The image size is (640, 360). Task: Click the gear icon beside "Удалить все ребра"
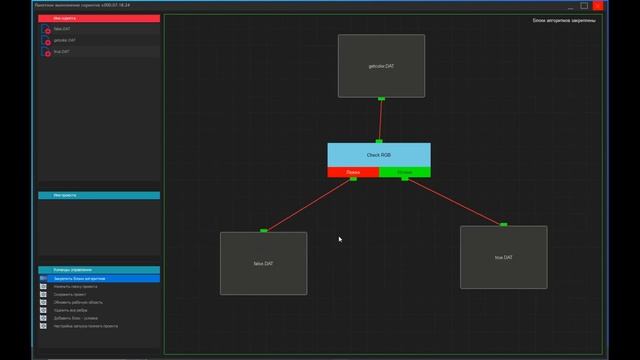pyautogui.click(x=43, y=310)
